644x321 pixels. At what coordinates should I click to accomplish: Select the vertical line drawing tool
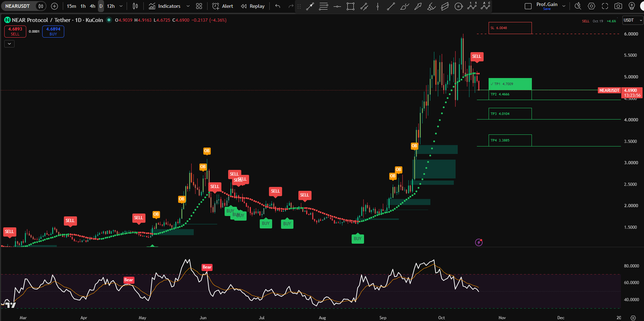coord(378,6)
